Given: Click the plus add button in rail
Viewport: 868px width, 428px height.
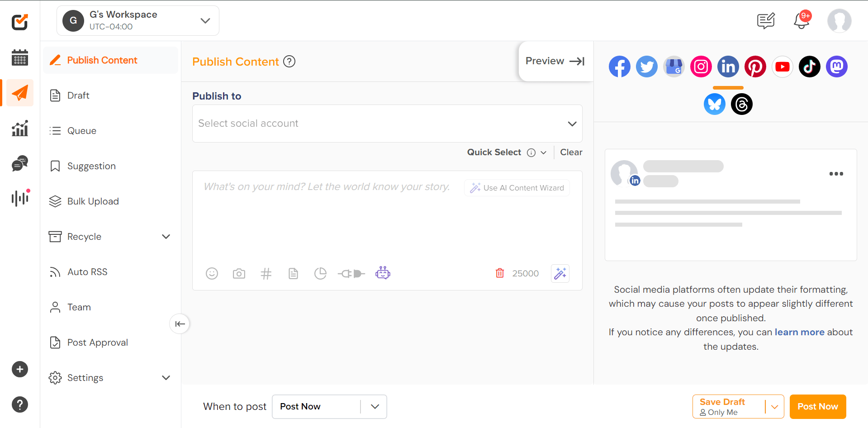Looking at the screenshot, I should point(20,369).
